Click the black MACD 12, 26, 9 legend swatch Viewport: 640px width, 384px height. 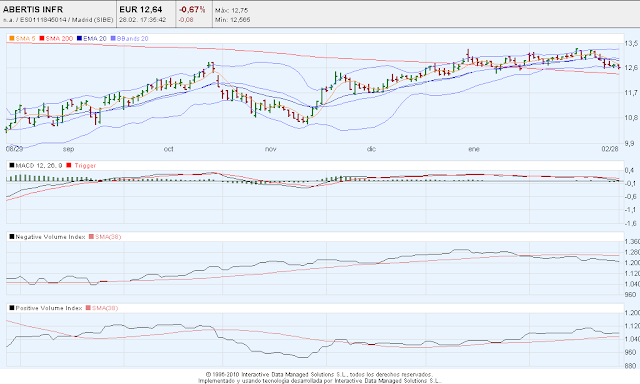12,165
